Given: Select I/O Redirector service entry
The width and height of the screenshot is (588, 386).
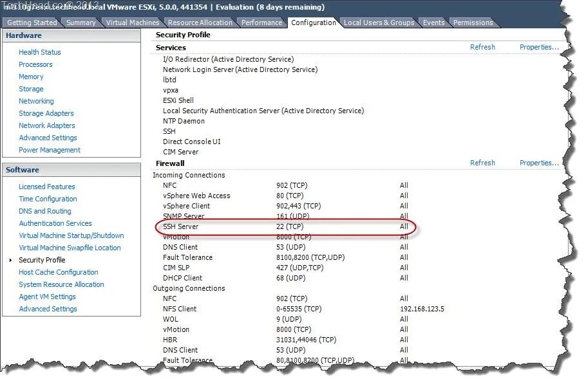Looking at the screenshot, I should (x=229, y=59).
